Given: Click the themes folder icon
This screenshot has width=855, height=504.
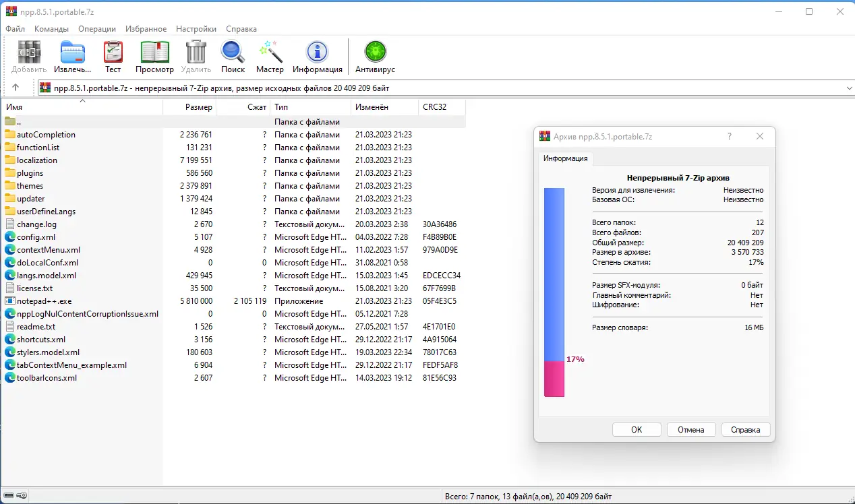Looking at the screenshot, I should click(x=10, y=185).
